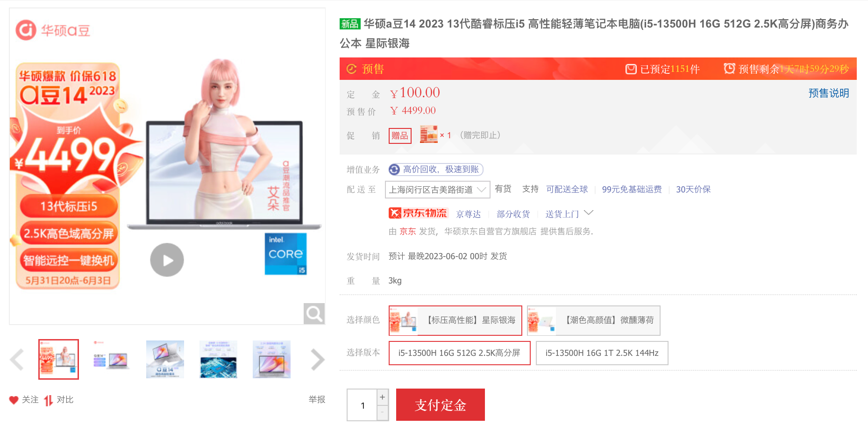Choose version i5-13500H 16G 1T 2.5K 144Hz
The width and height of the screenshot is (868, 425).
click(x=602, y=353)
